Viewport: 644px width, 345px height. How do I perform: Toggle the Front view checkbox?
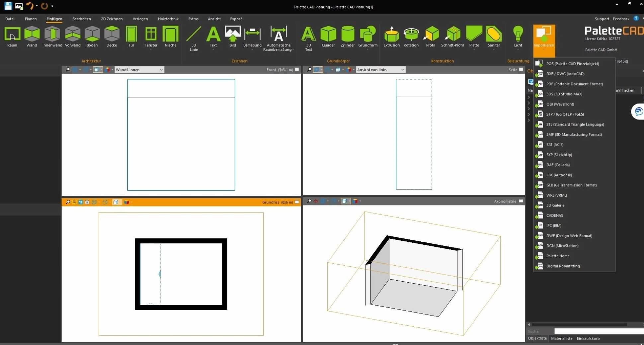tap(297, 70)
